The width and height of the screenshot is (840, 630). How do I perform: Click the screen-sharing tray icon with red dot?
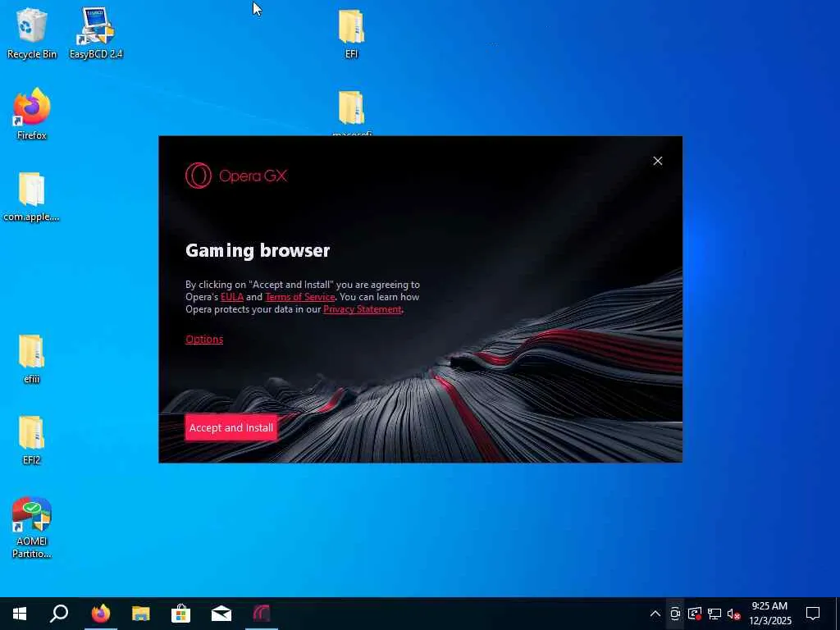coord(695,614)
